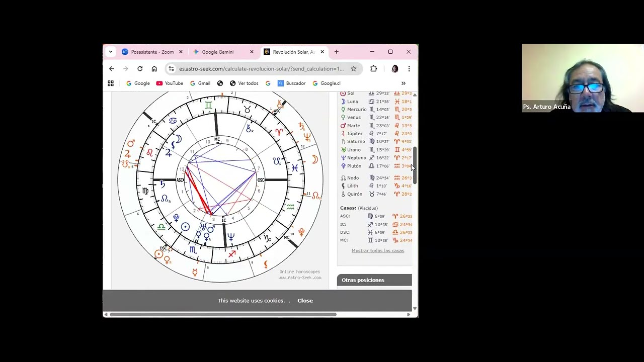This screenshot has height=362, width=644.
Task: Open the browser home page
Action: click(154, 69)
